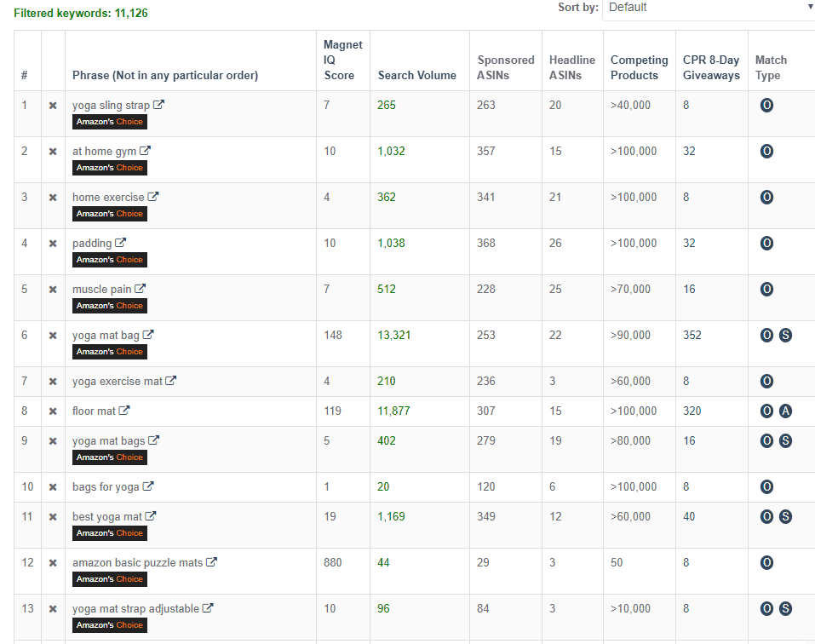Open external link for 'bags for yoga'
The height and width of the screenshot is (644, 815).
[148, 486]
